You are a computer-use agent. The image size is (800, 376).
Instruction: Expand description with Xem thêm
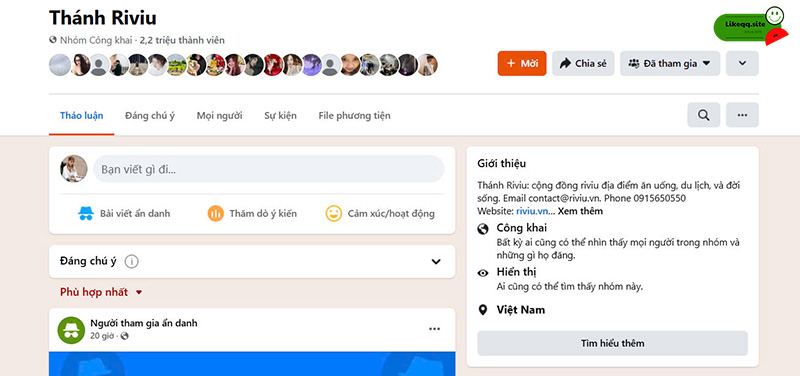[580, 211]
